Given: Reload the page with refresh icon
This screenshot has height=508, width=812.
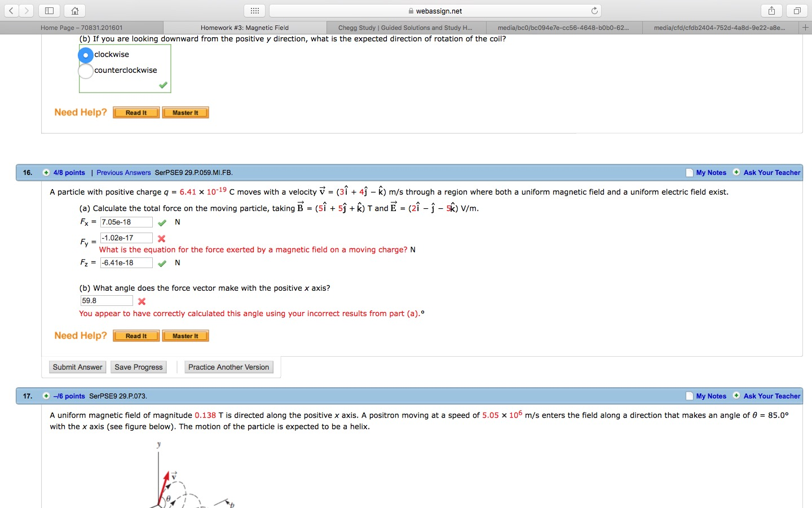Looking at the screenshot, I should click(x=594, y=11).
